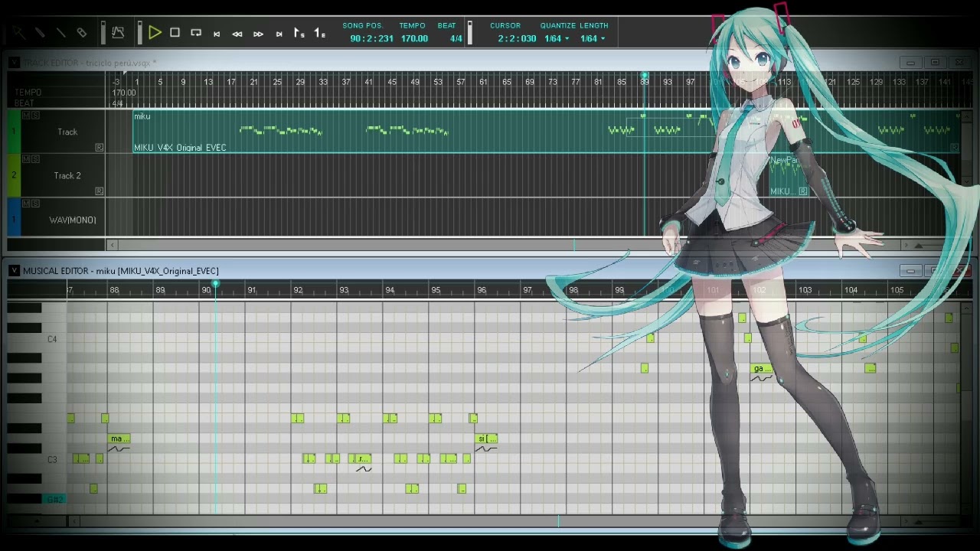The width and height of the screenshot is (980, 551).
Task: Open the Musical Editor window menu icon
Action: point(14,271)
